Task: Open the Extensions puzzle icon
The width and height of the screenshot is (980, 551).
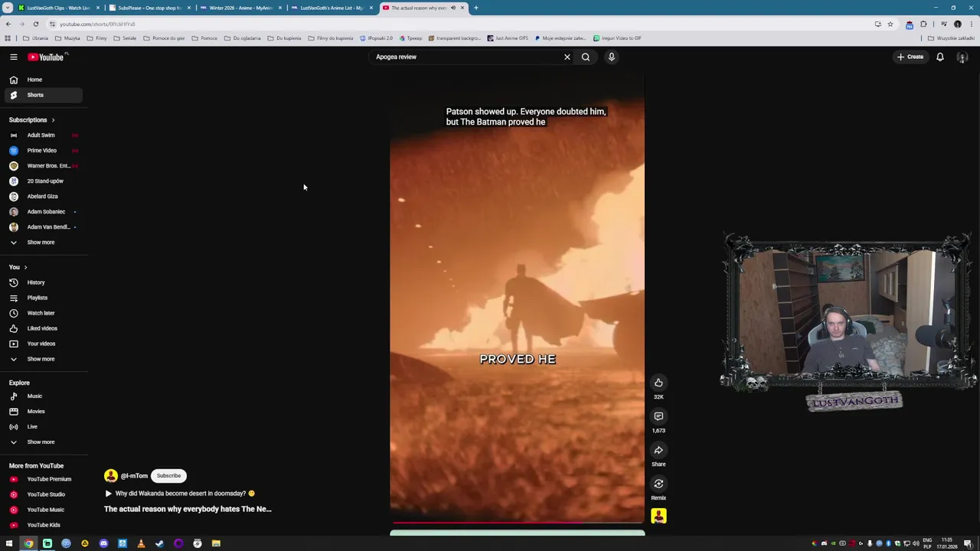Action: [x=923, y=24]
